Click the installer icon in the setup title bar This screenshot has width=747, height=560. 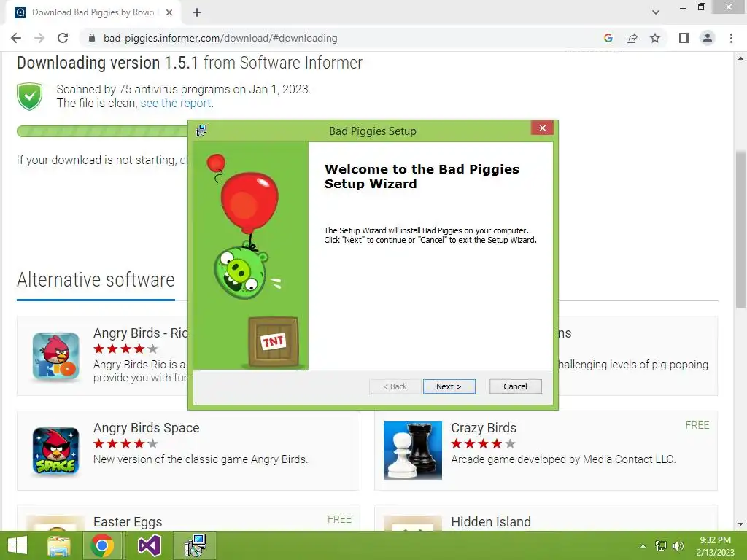pyautogui.click(x=201, y=131)
